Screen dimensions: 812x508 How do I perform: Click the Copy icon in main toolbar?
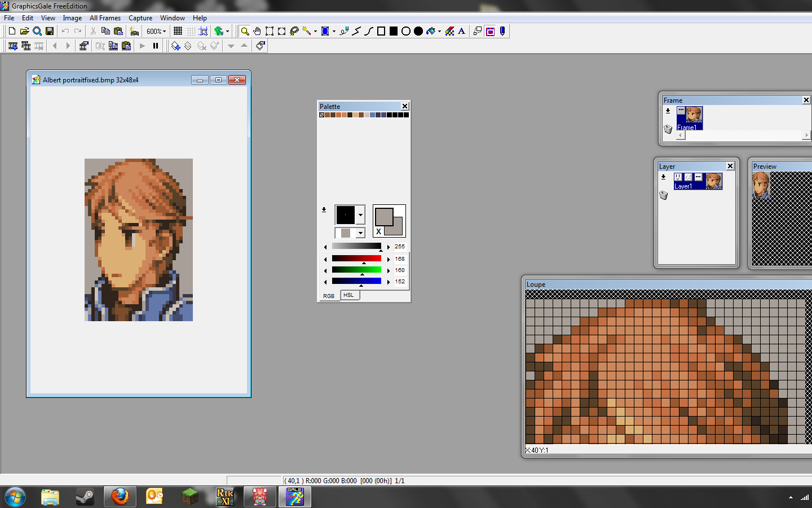pos(105,31)
